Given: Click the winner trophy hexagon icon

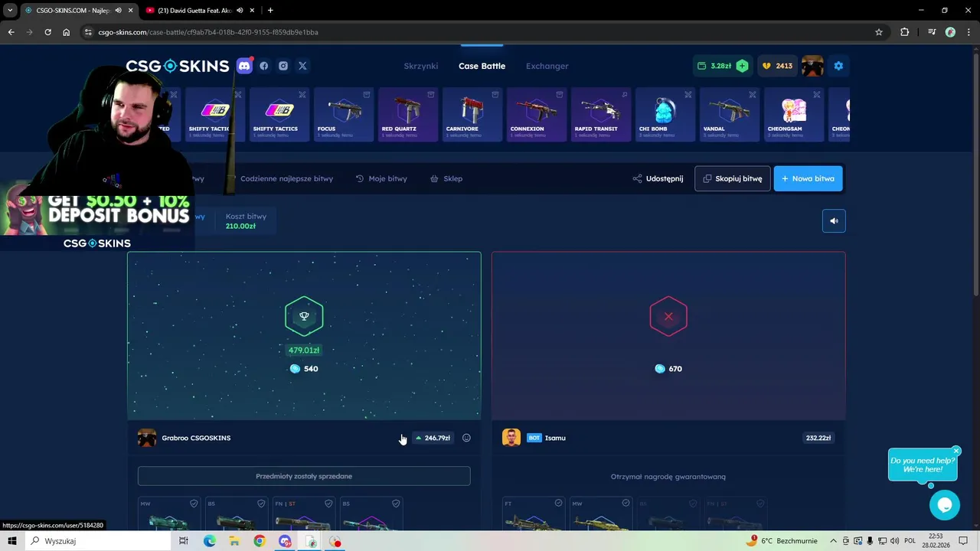Looking at the screenshot, I should click(304, 316).
